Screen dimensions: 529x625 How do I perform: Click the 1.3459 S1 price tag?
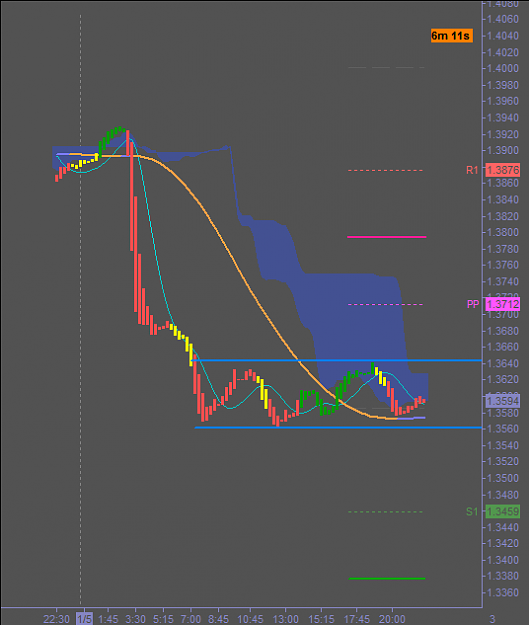coord(503,511)
